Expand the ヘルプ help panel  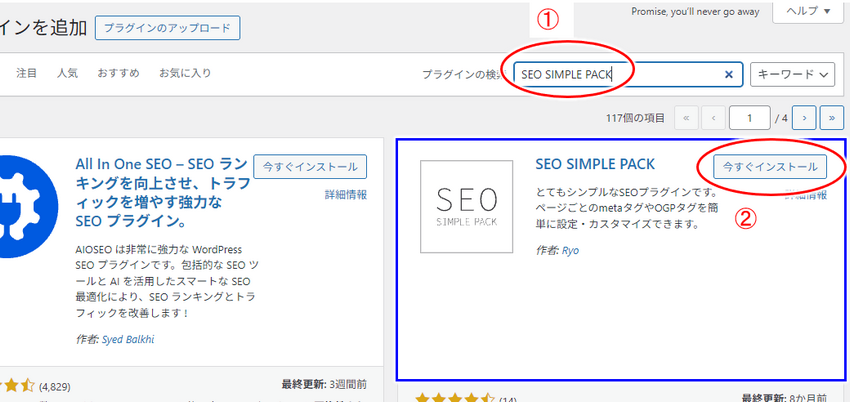pos(807,11)
